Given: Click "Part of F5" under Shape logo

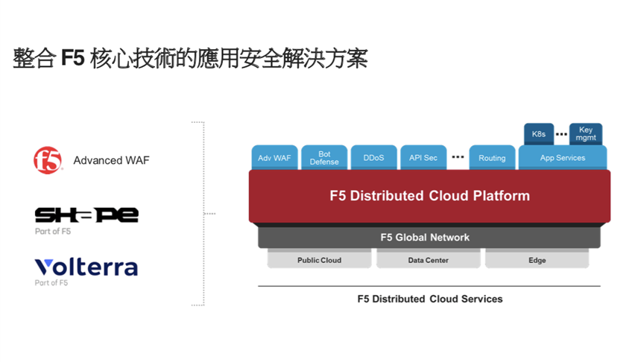Looking at the screenshot, I should point(53,231).
